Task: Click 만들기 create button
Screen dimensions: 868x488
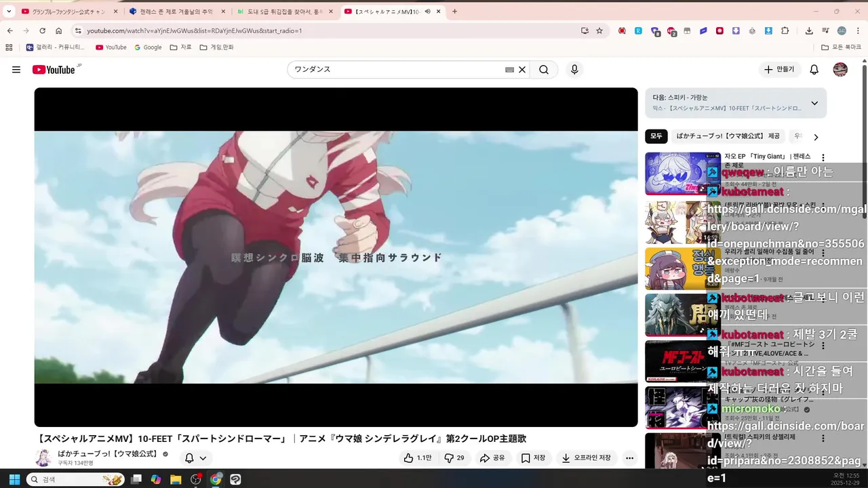Action: click(x=780, y=69)
